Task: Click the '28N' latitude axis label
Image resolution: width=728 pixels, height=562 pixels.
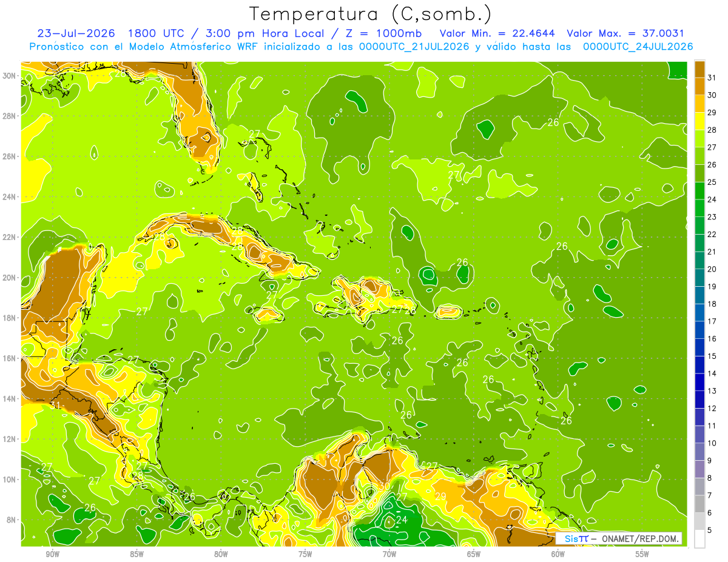Action: pyautogui.click(x=9, y=116)
